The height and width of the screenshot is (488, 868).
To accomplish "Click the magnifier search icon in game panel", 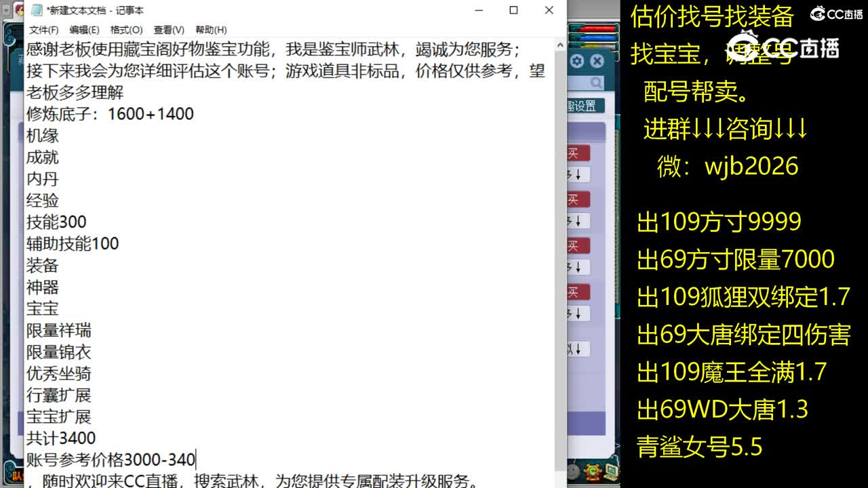I will [596, 83].
